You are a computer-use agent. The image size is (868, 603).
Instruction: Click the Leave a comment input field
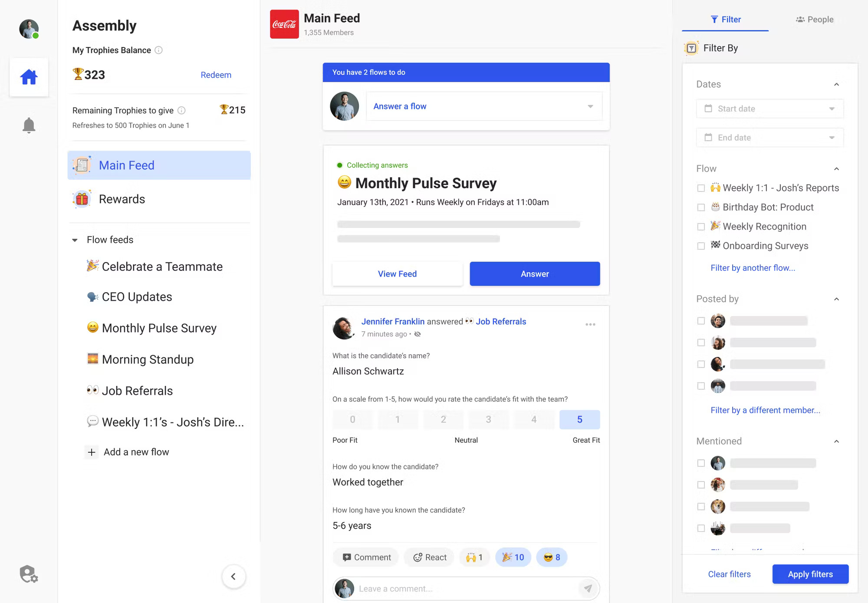coord(456,588)
